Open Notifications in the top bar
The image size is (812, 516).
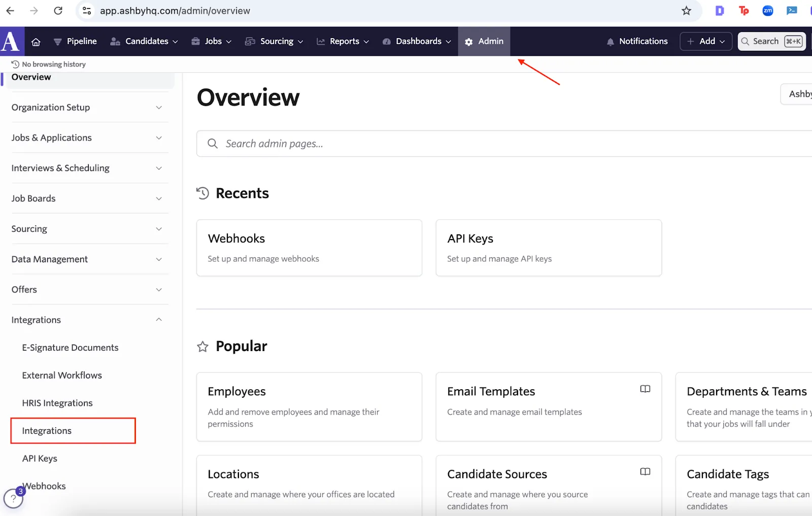pos(637,42)
